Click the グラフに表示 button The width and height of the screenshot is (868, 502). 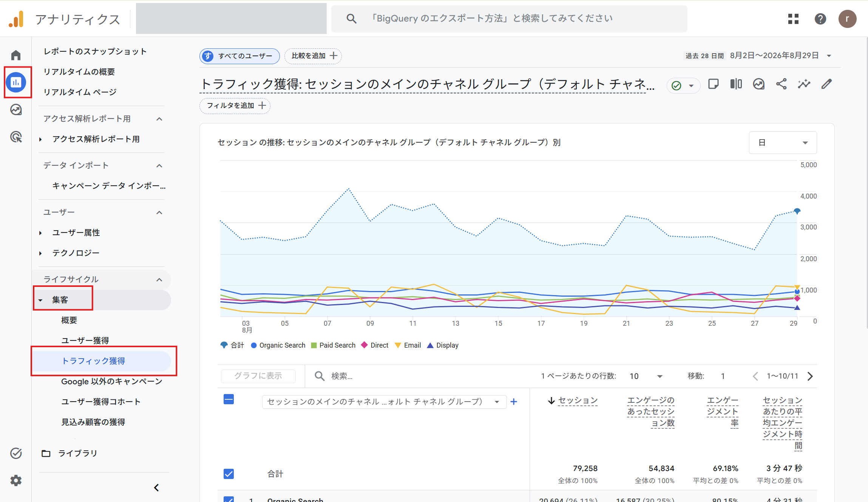258,376
